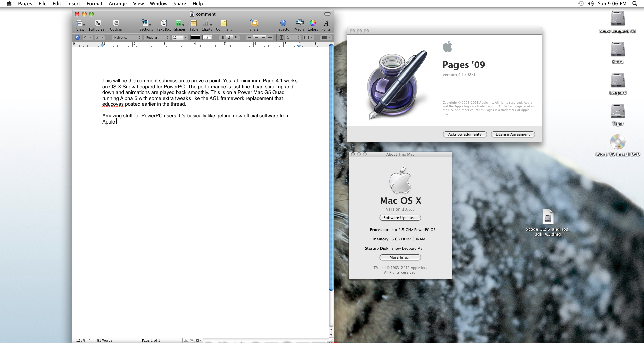
Task: Open the Help menu
Action: [x=198, y=4]
